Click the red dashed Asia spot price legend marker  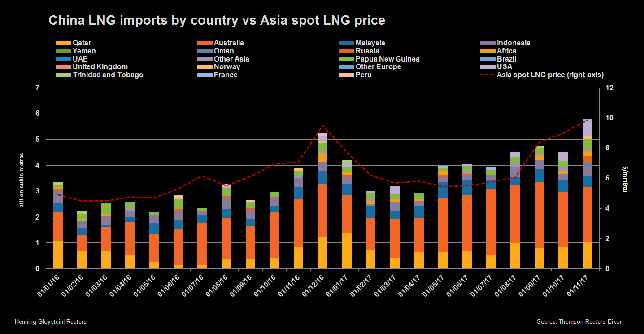487,75
